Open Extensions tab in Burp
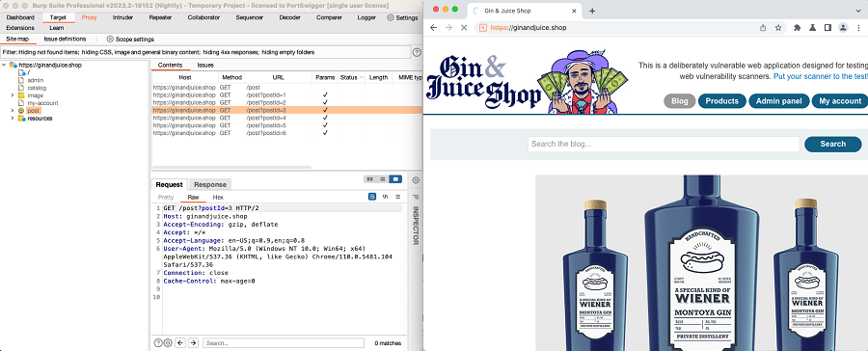This screenshot has width=868, height=351. (x=20, y=28)
